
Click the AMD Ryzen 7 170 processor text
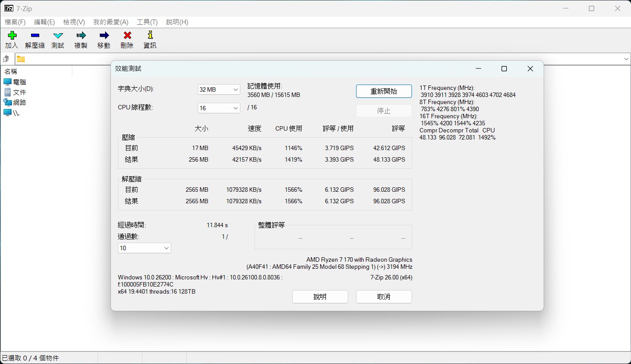pos(359,259)
